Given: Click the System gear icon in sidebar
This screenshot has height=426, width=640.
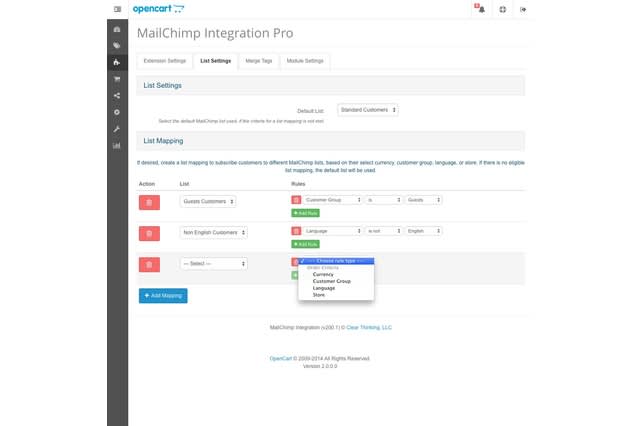Looking at the screenshot, I should pyautogui.click(x=117, y=112).
